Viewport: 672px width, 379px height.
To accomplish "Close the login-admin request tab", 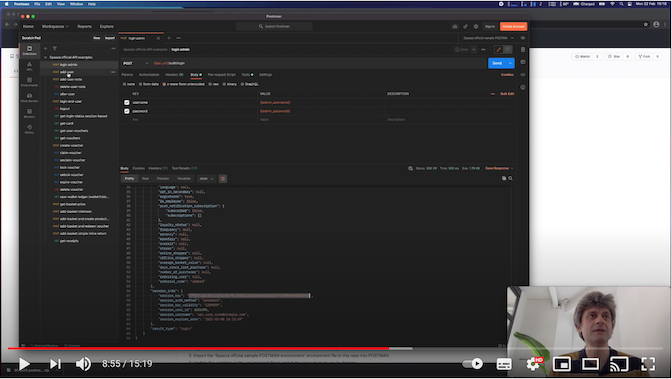I will tap(158, 38).
